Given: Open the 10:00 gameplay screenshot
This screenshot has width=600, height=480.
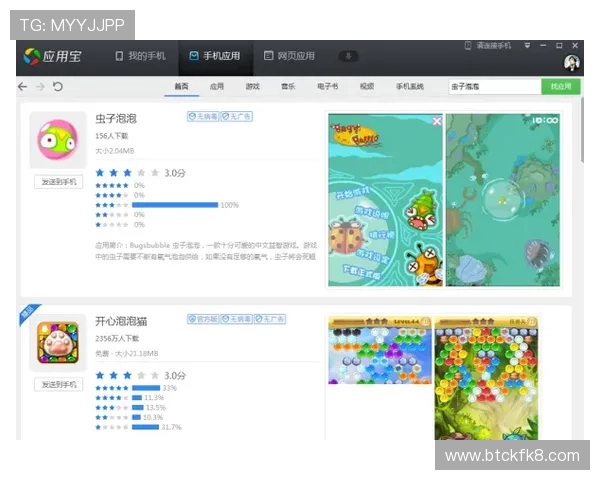Looking at the screenshot, I should [502, 200].
